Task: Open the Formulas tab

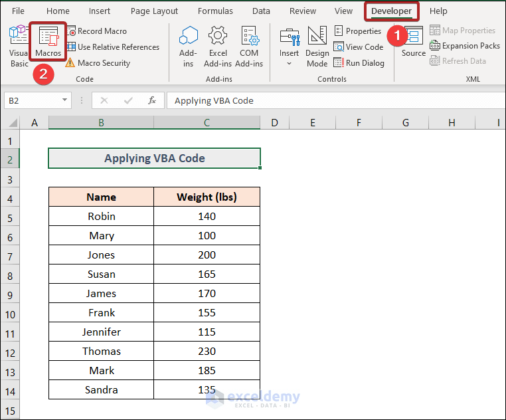Action: click(215, 11)
